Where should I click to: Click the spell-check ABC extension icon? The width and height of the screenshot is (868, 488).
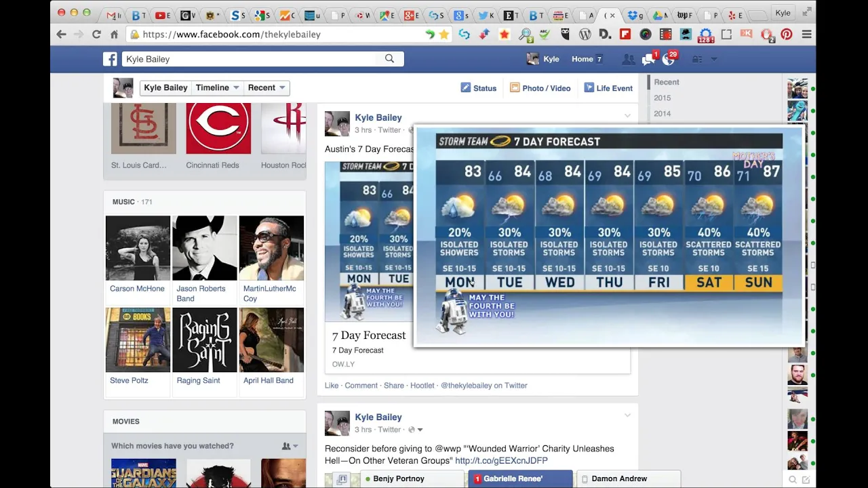[545, 35]
